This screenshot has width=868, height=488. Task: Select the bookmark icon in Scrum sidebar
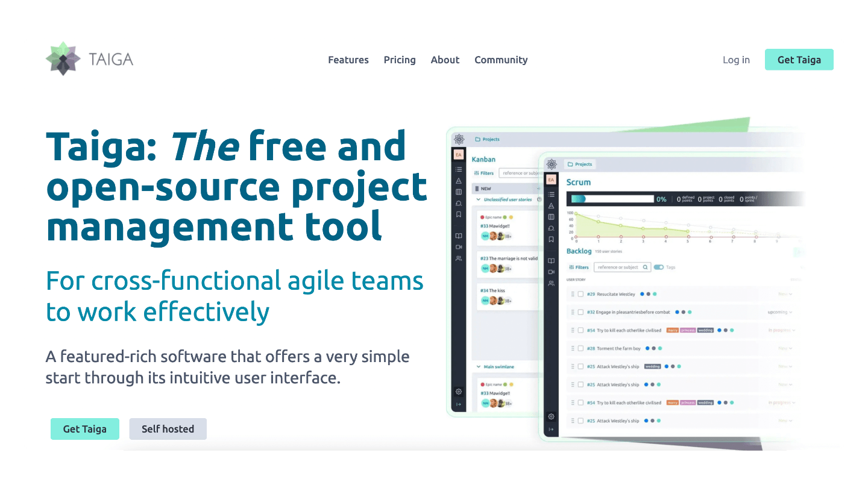click(551, 239)
